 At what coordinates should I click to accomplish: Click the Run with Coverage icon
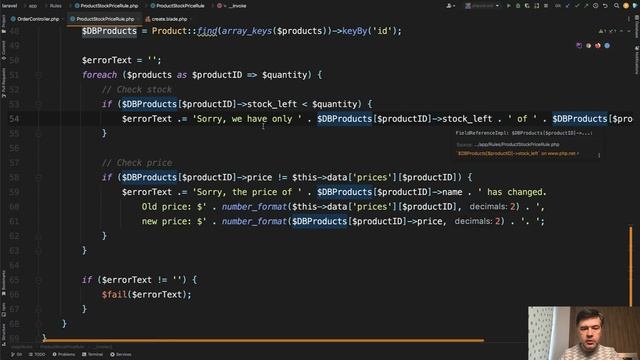[x=527, y=6]
